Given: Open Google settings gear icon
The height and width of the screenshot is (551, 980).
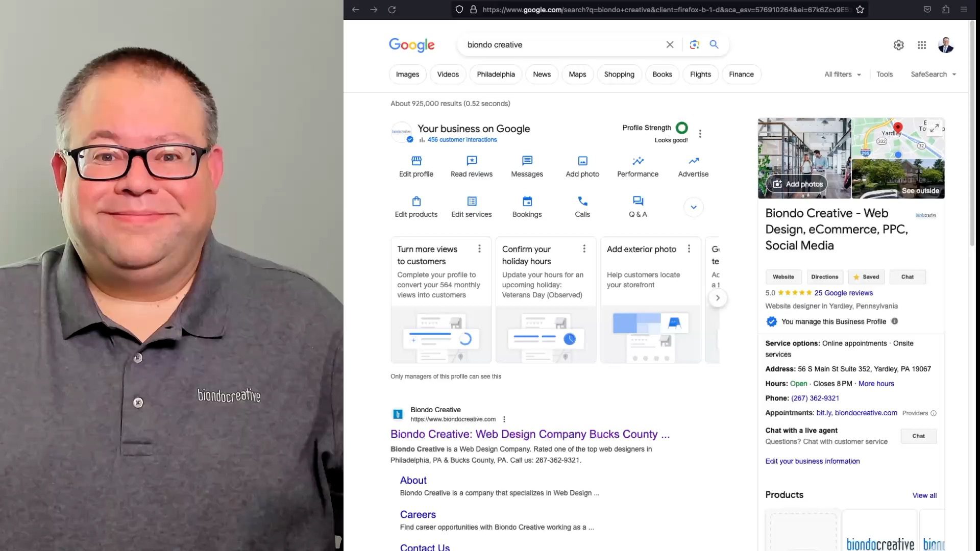Looking at the screenshot, I should pos(899,45).
